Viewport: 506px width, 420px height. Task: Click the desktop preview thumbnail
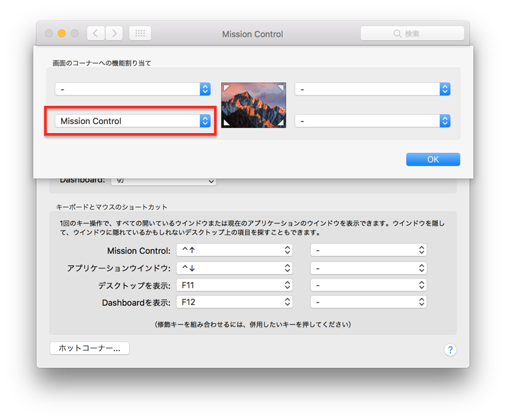pyautogui.click(x=253, y=105)
